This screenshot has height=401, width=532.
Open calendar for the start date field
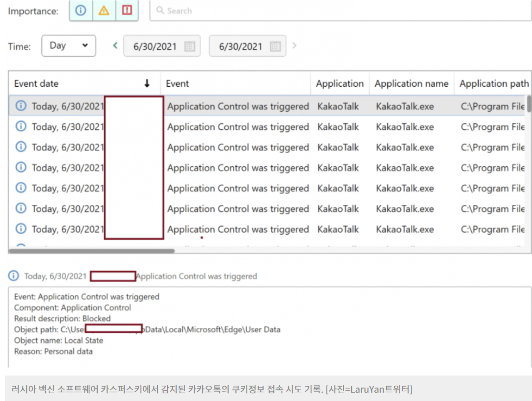(190, 46)
